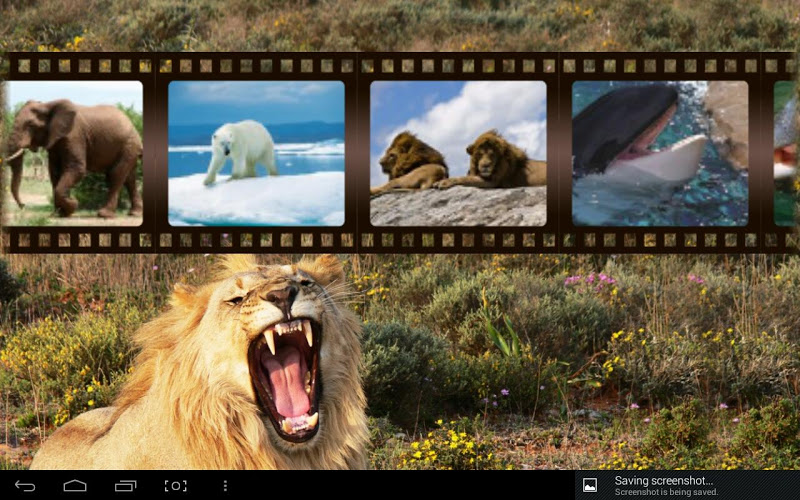Image resolution: width=800 pixels, height=500 pixels.
Task: Select the two lions thumbnail
Action: (x=458, y=153)
